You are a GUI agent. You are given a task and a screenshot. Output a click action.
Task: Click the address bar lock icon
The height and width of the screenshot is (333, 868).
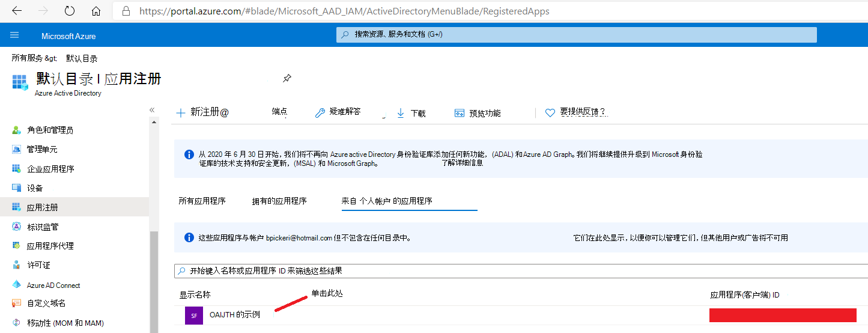(x=126, y=11)
